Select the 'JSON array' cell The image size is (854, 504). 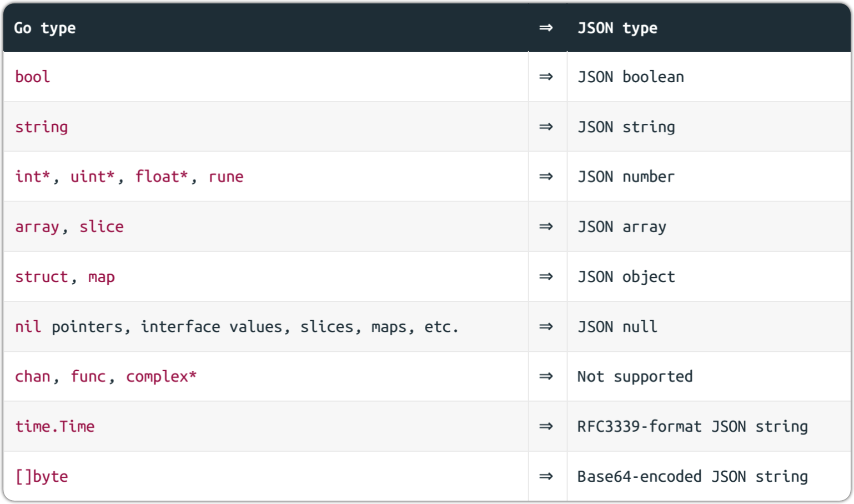tap(709, 226)
